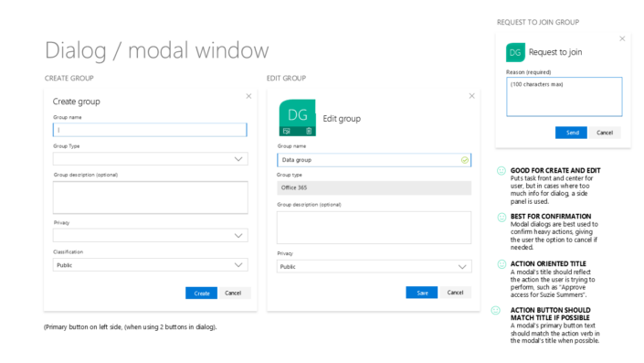The width and height of the screenshot is (644, 363).
Task: Click GOOD FOR CREATE AND EDIT heading
Action: [555, 170]
